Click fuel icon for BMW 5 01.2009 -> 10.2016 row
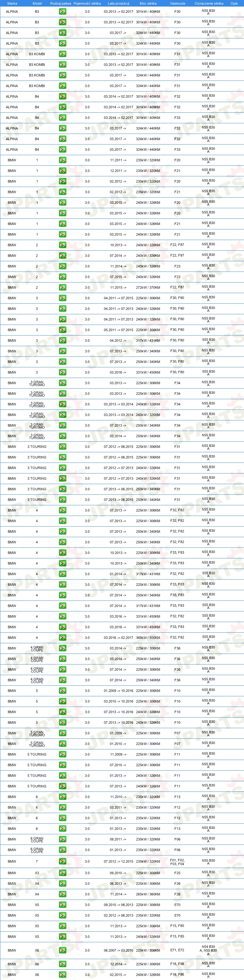 63,691
